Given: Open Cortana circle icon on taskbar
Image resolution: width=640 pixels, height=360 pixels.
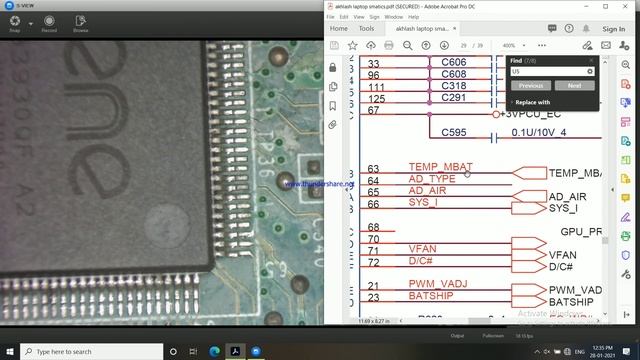Looking at the screenshot, I should point(173,351).
